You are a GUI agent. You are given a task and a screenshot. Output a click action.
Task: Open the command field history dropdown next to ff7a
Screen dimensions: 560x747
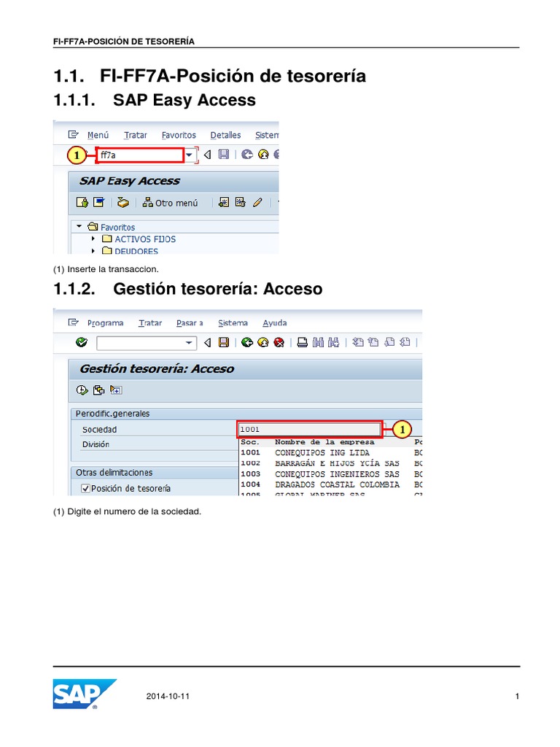(189, 155)
